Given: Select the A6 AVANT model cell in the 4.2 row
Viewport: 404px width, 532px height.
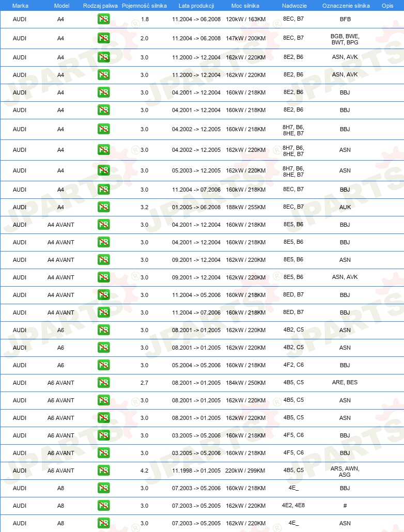Looking at the screenshot, I should click(x=61, y=471).
